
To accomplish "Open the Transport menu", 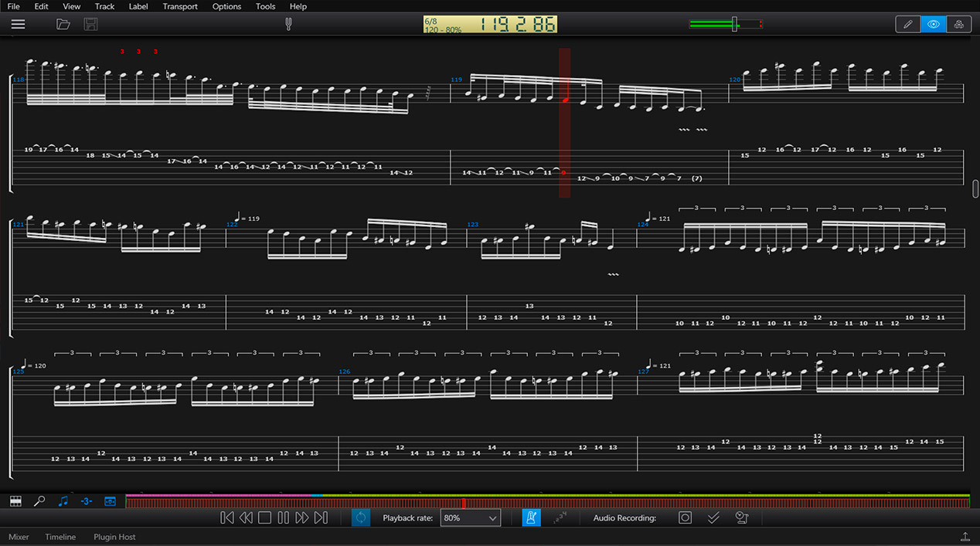I will click(180, 6).
